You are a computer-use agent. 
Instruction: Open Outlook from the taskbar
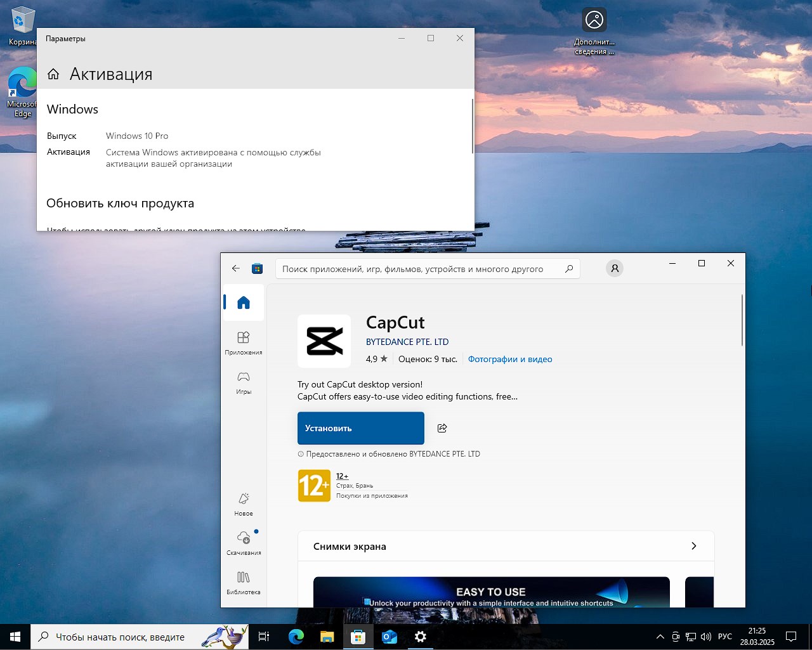tap(390, 637)
